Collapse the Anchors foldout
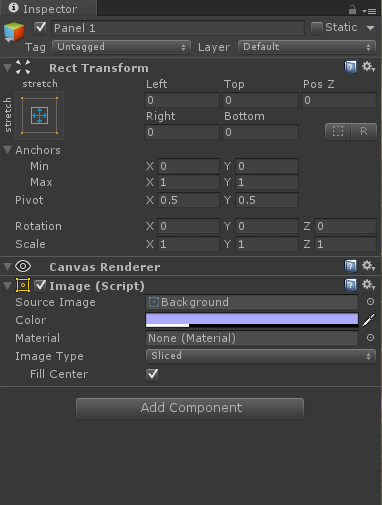This screenshot has width=382, height=505. 8,150
